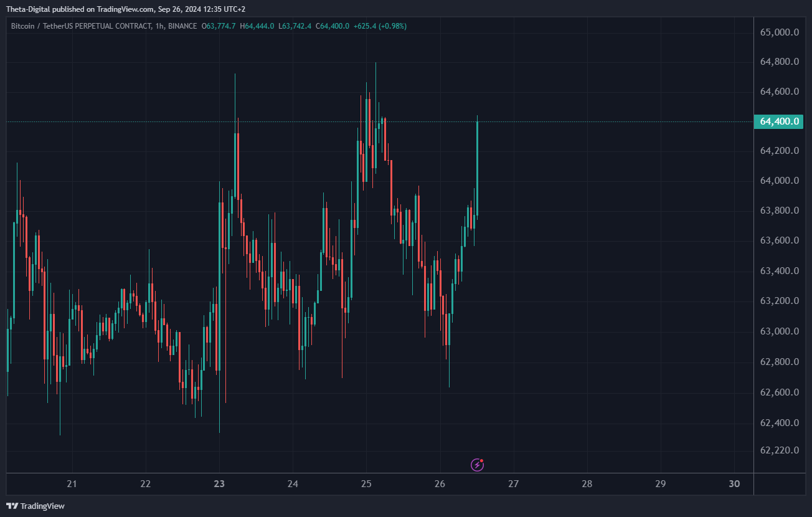Click date 27 on the time axis
Image resolution: width=812 pixels, height=517 pixels.
[x=513, y=484]
